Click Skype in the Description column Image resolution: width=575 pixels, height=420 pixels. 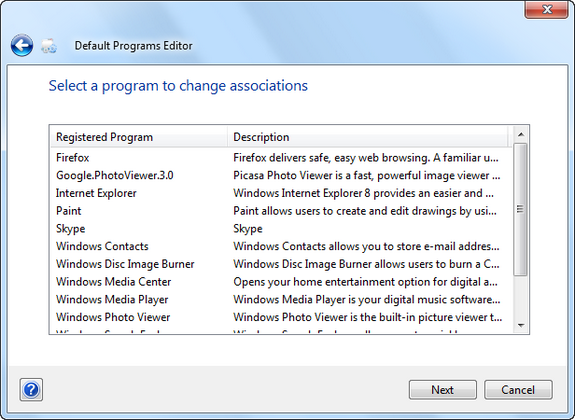248,229
